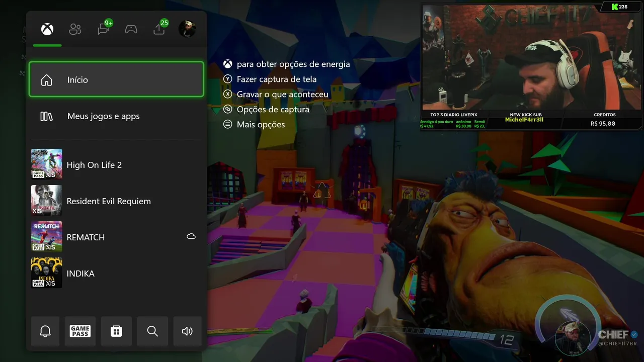
Task: Click the streamer webcam overlay
Action: 531,57
